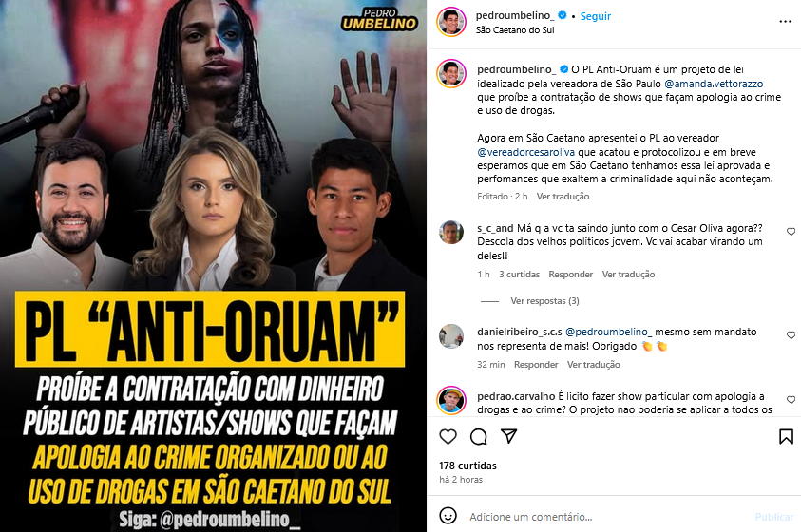
Task: View the 178 curtidas likes list
Action: [x=467, y=465]
